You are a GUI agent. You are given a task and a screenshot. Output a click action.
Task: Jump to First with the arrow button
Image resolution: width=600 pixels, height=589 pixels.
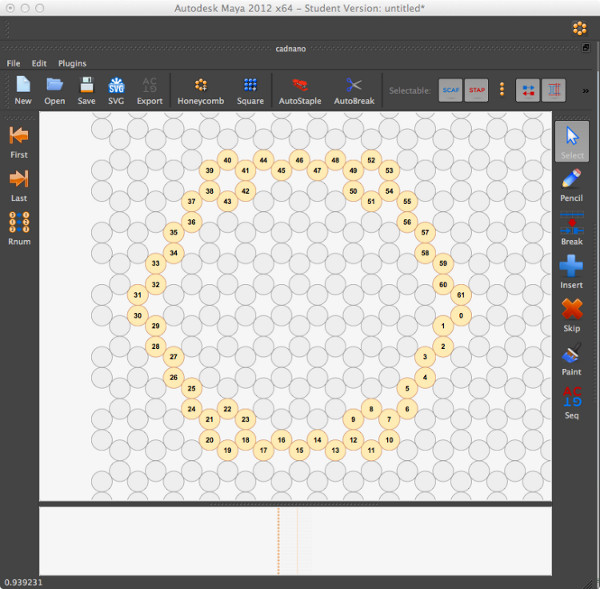tap(18, 138)
